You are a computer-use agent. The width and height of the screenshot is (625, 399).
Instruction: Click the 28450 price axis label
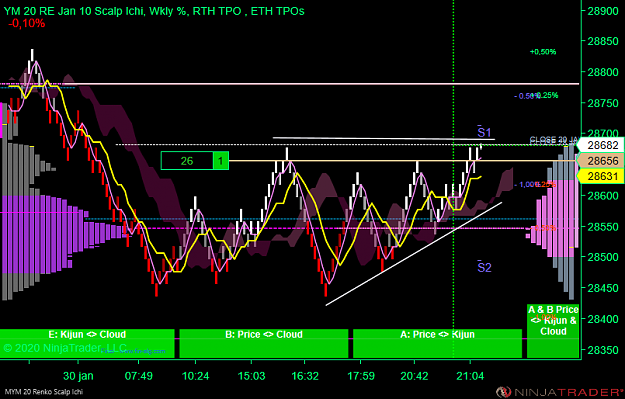602,288
